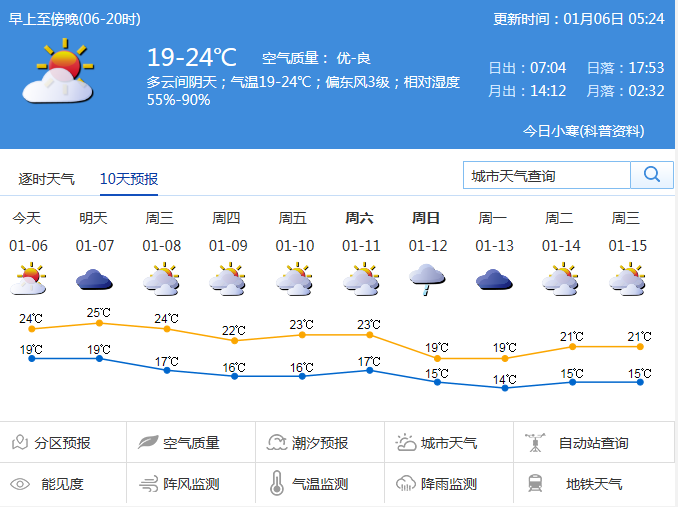The image size is (678, 507).
Task: Click the 地铁天气 subway train icon
Action: tap(535, 484)
